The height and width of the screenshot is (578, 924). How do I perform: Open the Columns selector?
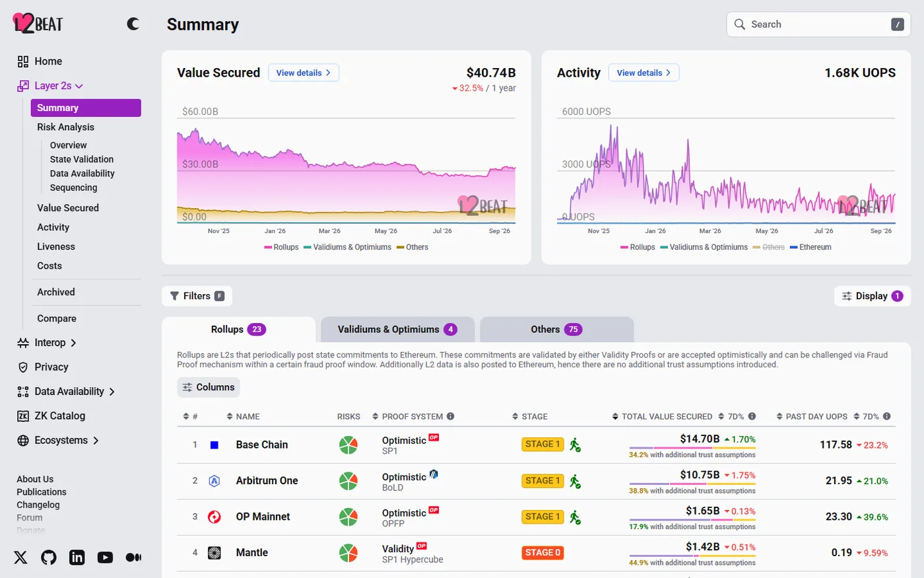click(209, 387)
